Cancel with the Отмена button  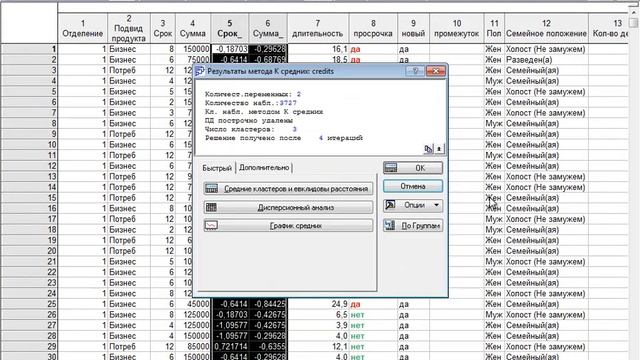point(413,186)
